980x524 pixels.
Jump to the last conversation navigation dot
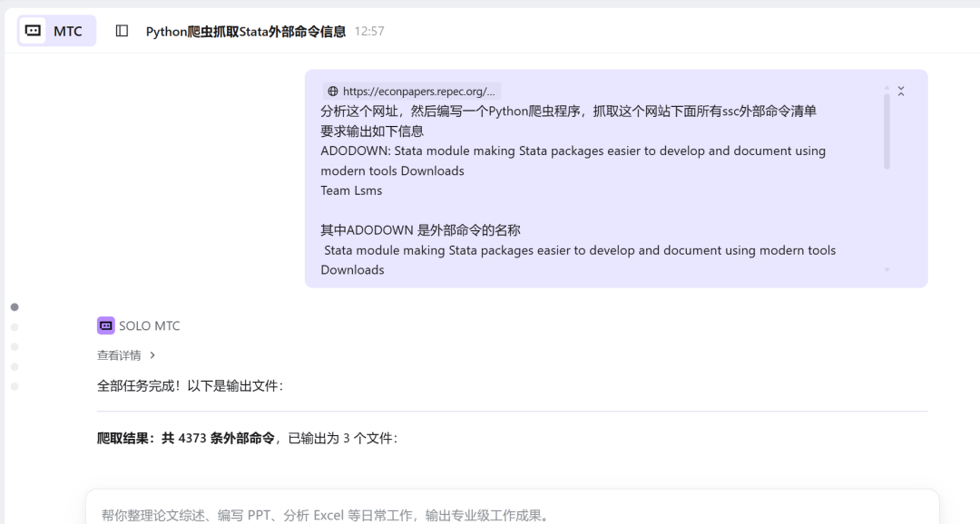15,387
